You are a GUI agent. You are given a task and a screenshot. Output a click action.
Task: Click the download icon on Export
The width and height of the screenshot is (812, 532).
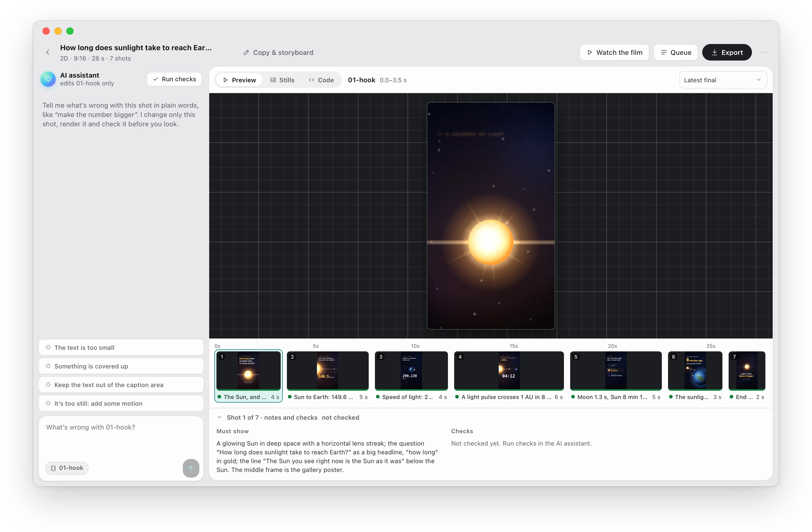pos(714,52)
